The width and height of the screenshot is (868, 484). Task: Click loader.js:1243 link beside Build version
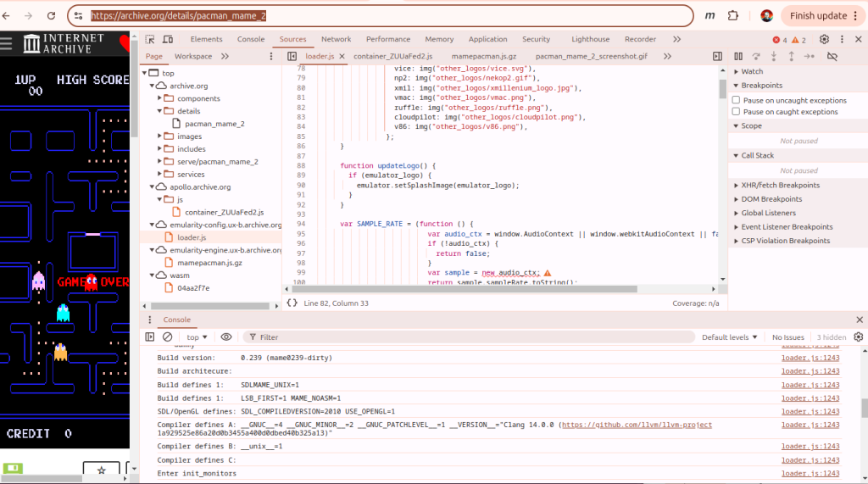point(810,358)
